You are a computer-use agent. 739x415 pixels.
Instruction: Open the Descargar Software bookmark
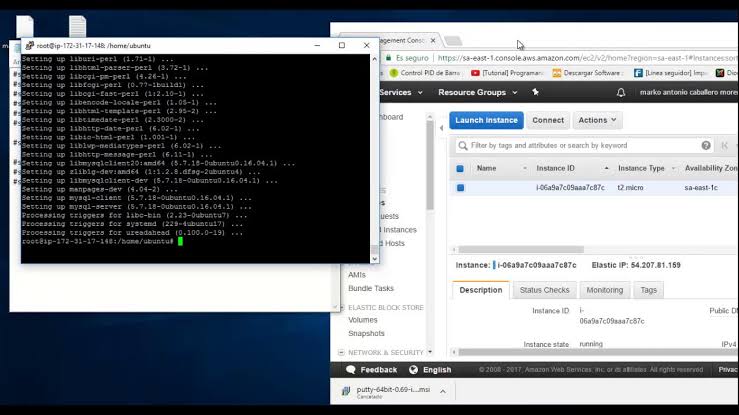click(x=588, y=73)
